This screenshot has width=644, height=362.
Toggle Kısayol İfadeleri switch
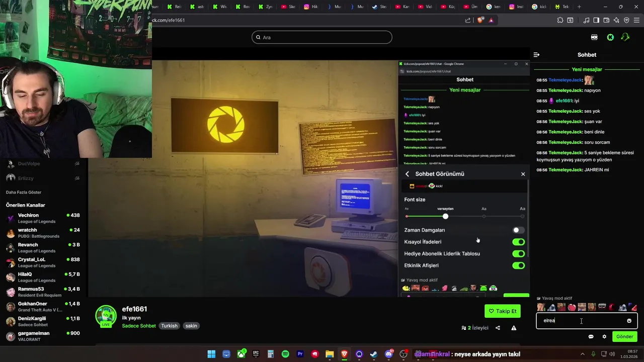pyautogui.click(x=518, y=242)
